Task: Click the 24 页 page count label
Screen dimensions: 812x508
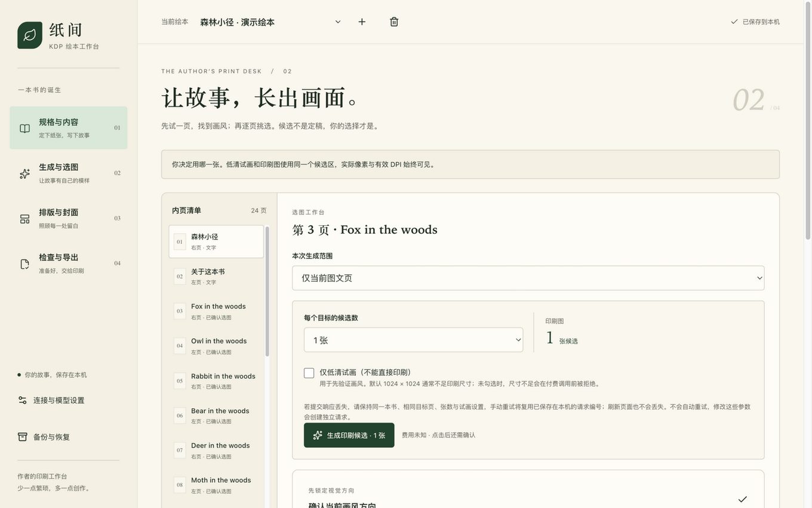Action: pyautogui.click(x=259, y=210)
